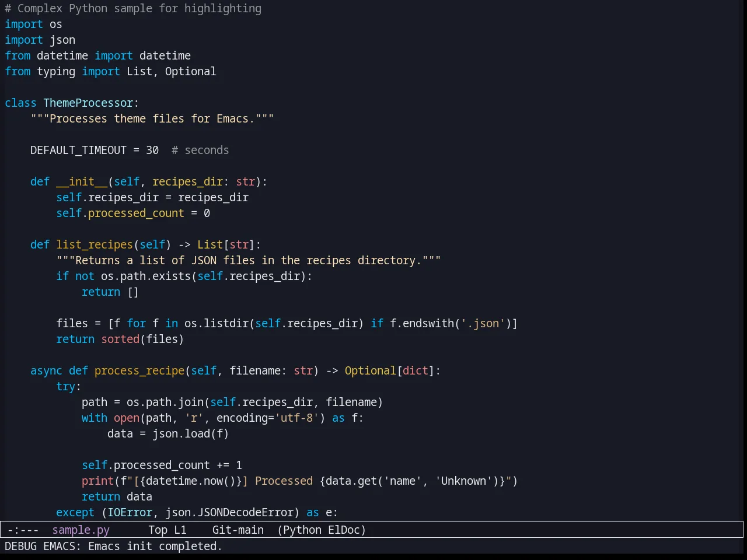This screenshot has height=560, width=747.
Task: Click the process_recipe function name
Action: point(139,370)
